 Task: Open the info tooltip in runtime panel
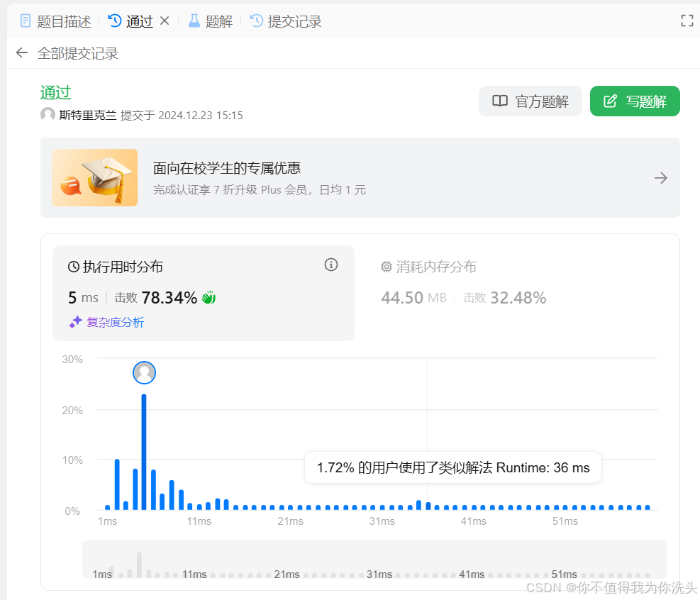pyautogui.click(x=330, y=265)
